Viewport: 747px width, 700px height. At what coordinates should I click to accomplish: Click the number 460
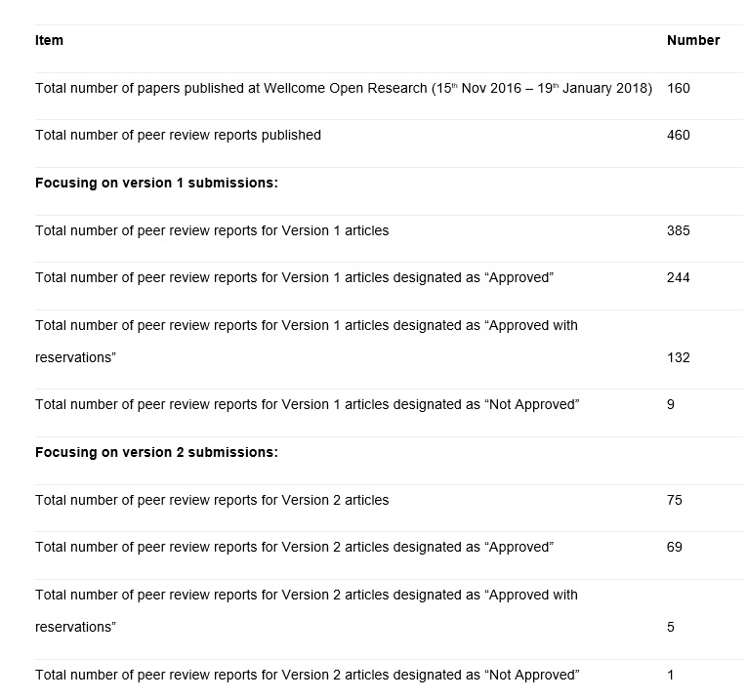point(678,135)
